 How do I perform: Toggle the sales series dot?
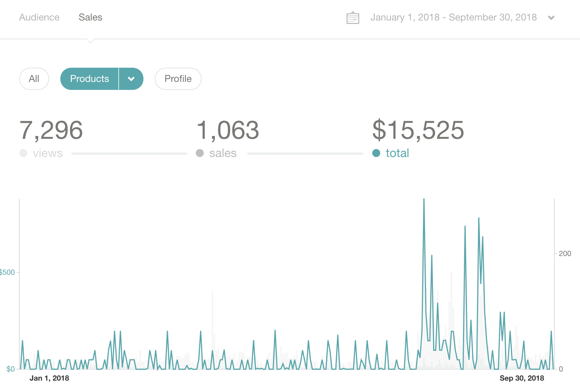[x=200, y=153]
